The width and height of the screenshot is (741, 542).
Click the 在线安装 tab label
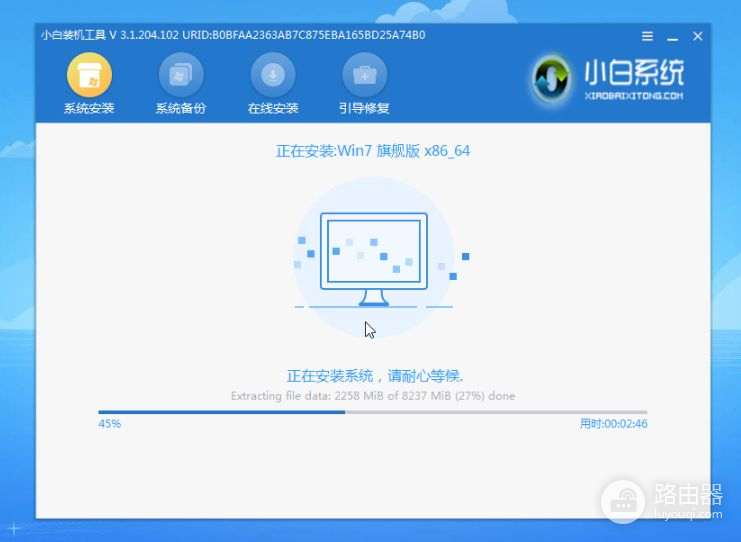coord(273,108)
